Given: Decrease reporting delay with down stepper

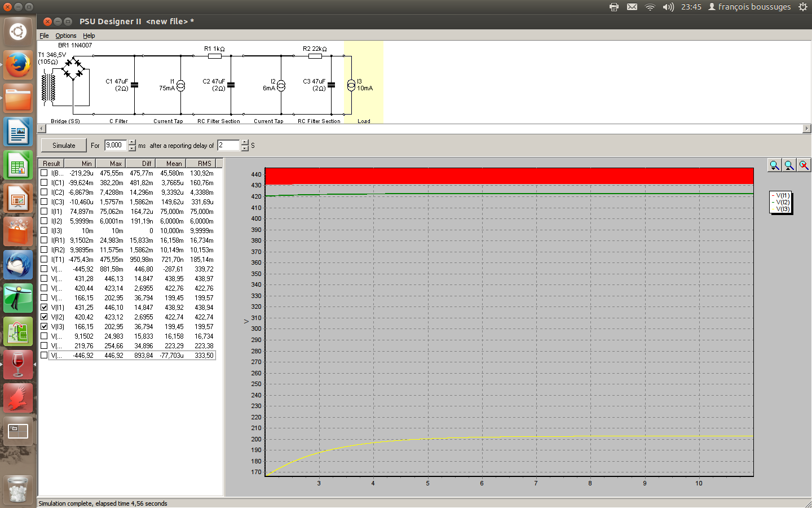Looking at the screenshot, I should [x=245, y=148].
